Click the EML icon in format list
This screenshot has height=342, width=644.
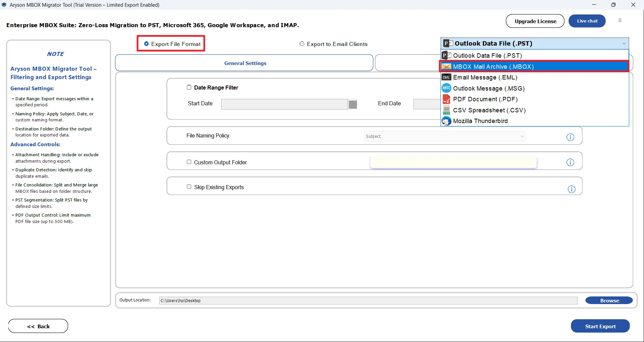point(446,77)
